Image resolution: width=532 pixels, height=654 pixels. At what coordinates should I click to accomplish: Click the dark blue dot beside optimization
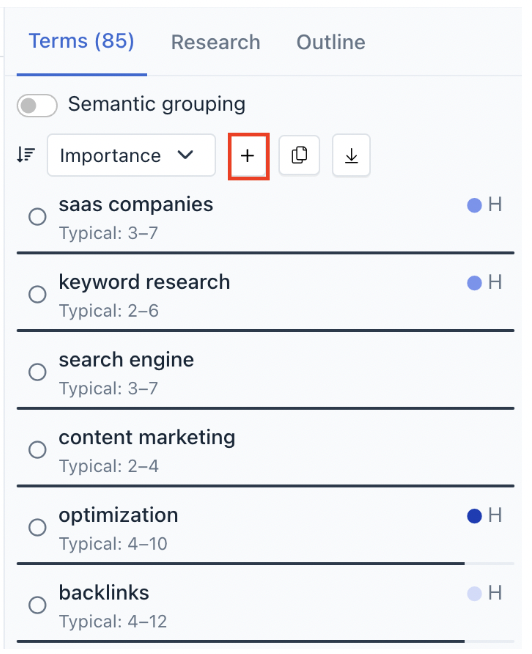[474, 516]
